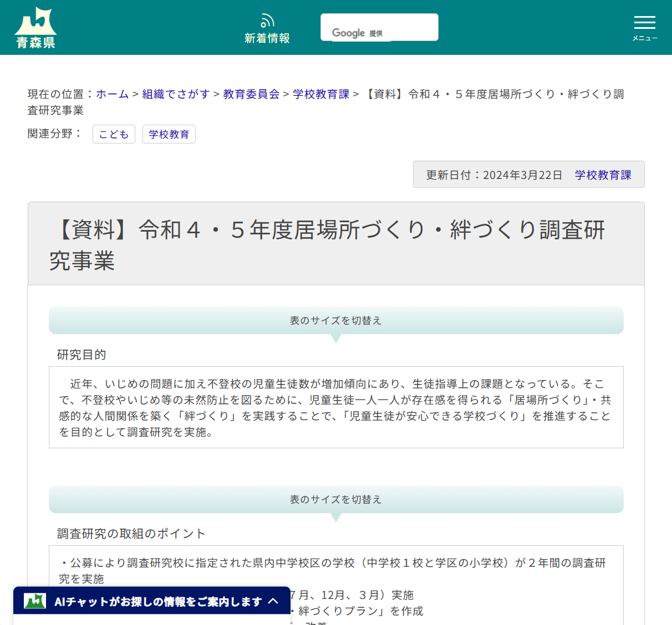This screenshot has width=672, height=625.
Task: Open the ホーム breadcrumb link
Action: [112, 94]
